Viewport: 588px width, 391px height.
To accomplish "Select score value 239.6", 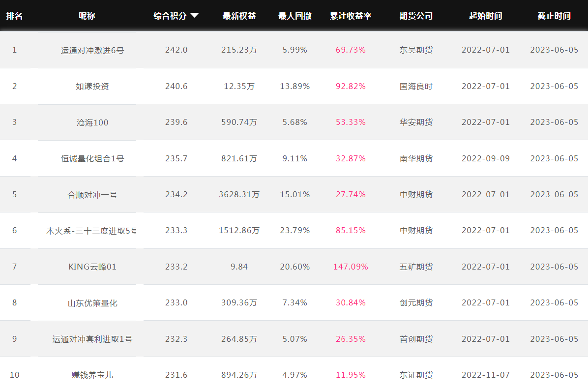I will click(176, 122).
